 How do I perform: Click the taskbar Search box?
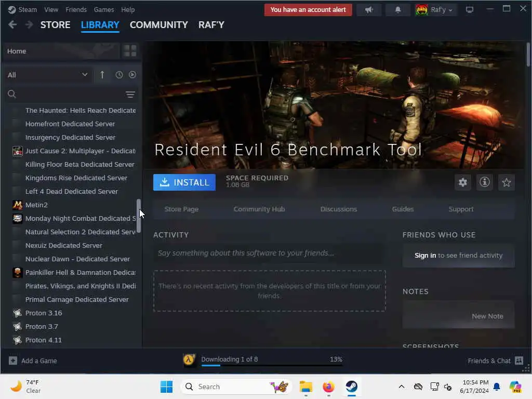(x=236, y=387)
